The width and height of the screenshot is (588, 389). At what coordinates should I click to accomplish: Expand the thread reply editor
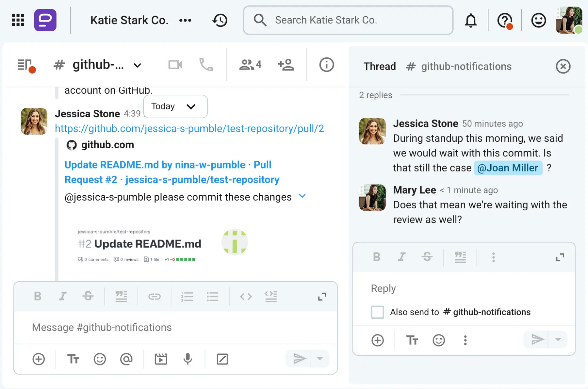(560, 257)
